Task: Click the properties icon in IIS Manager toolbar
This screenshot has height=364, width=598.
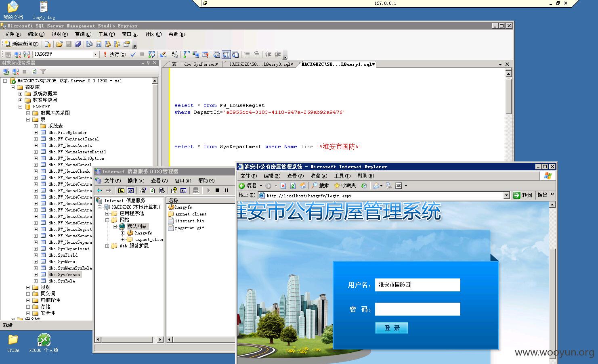Action: (143, 190)
